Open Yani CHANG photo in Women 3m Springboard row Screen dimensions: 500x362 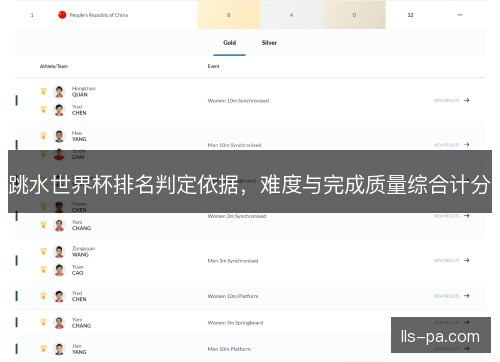pos(59,322)
